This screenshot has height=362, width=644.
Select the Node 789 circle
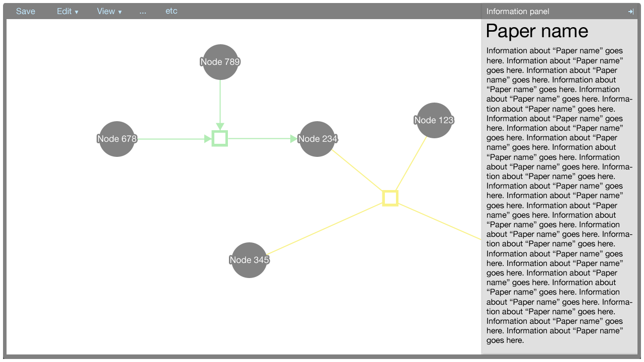220,62
